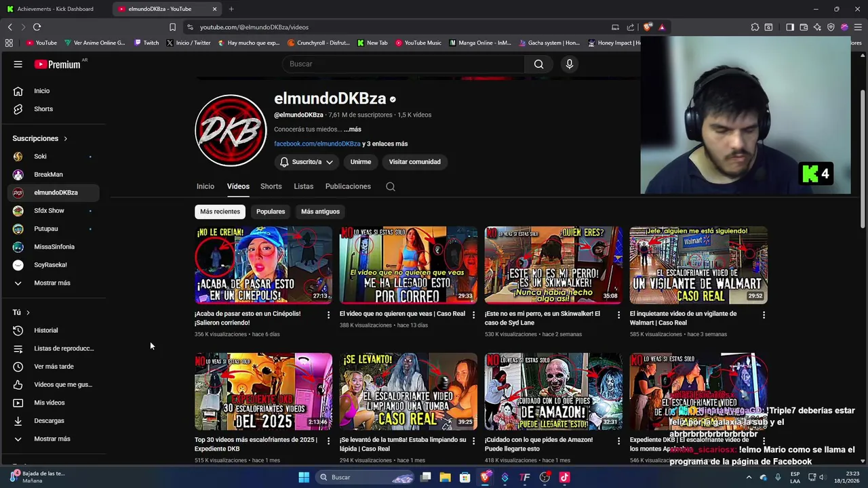
Task: Filter videos by Populares
Action: coord(271,211)
